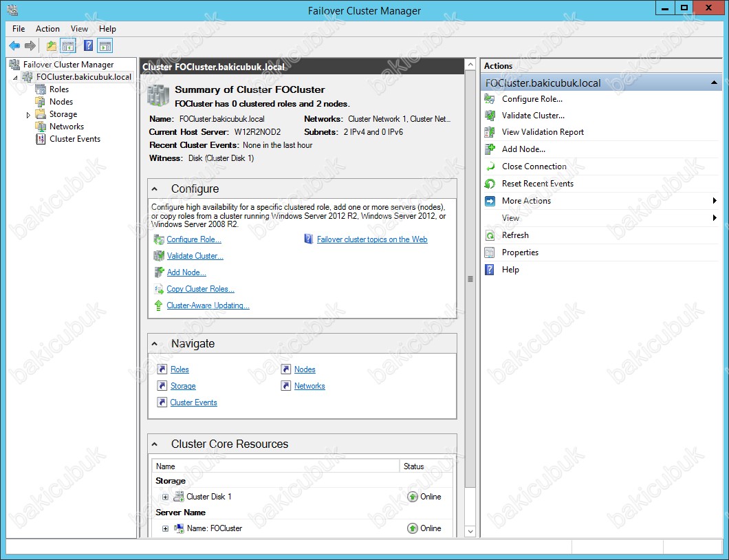
Task: Expand the Cluster Disk 1 resource row
Action: point(165,497)
